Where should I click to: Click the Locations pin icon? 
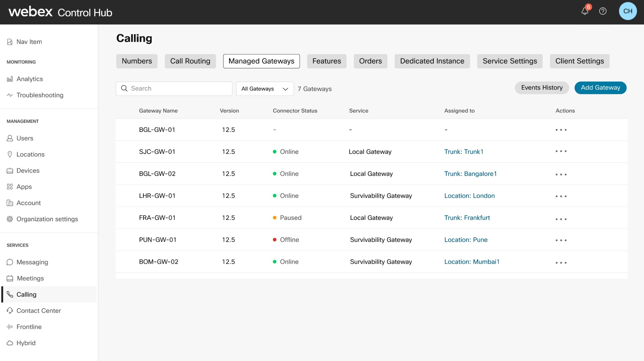coord(10,154)
